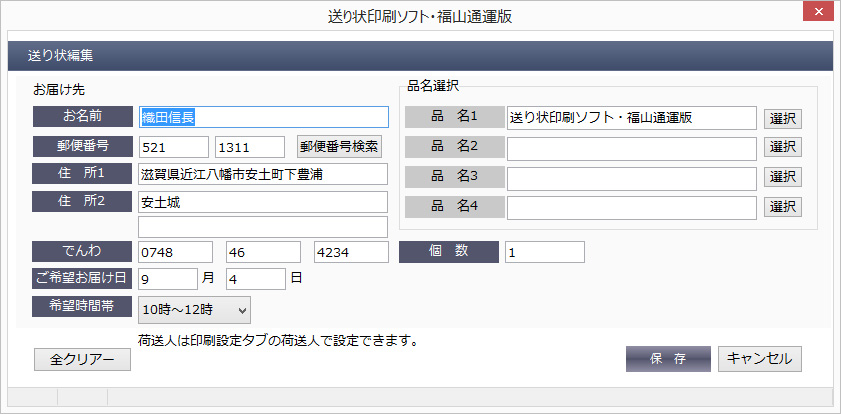
Task: Click the 郵便番号検索 button
Action: [340, 146]
